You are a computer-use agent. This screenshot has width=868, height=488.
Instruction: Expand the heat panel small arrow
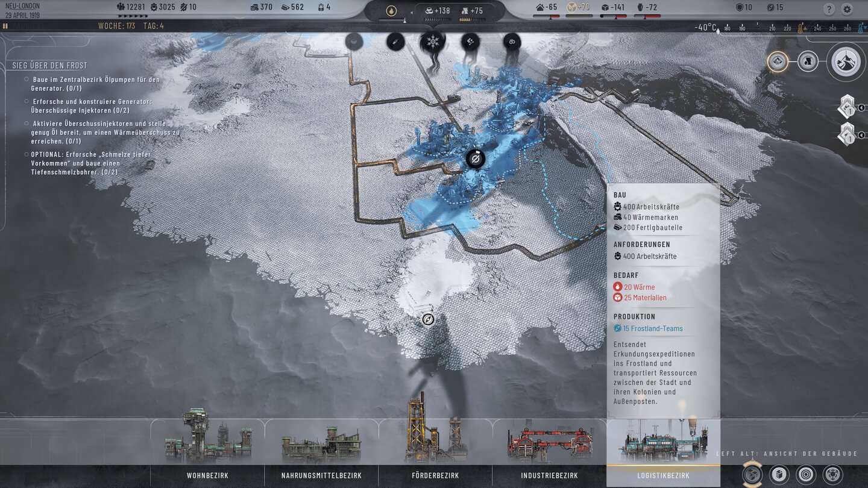[x=404, y=20]
